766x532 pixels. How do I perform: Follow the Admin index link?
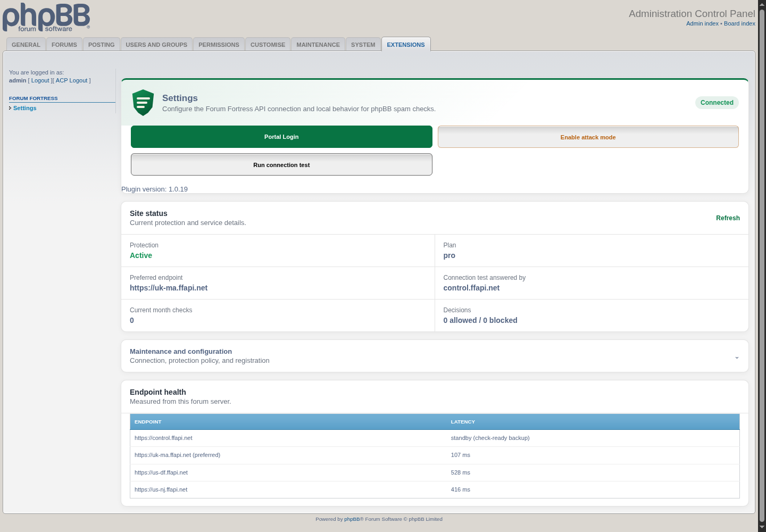point(702,23)
